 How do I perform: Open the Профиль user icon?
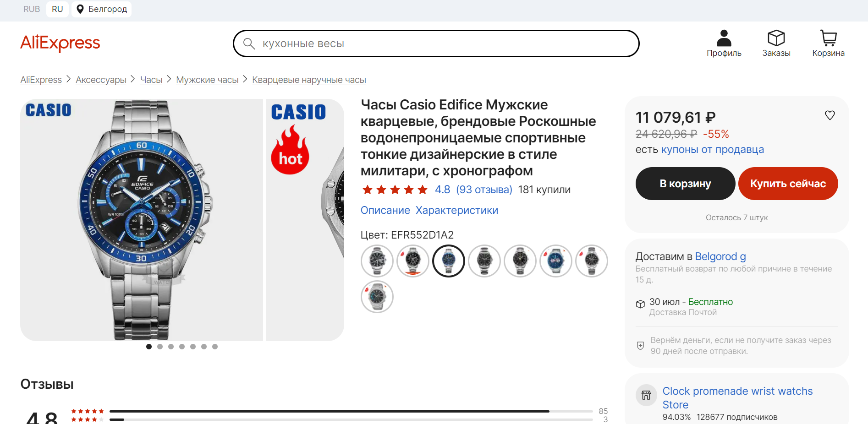point(724,38)
